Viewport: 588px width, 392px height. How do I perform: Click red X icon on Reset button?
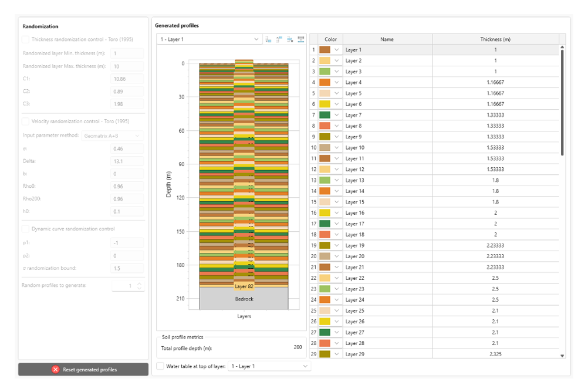click(x=55, y=370)
